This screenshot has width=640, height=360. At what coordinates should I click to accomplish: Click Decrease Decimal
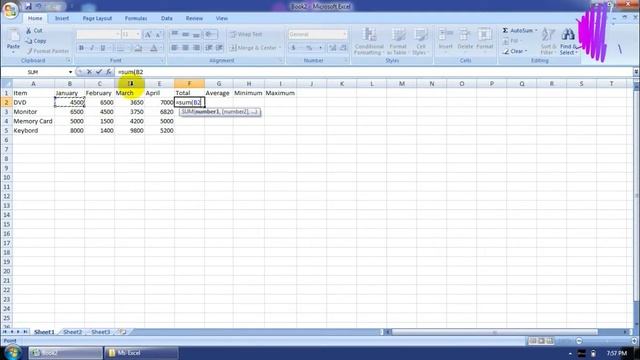[x=343, y=48]
